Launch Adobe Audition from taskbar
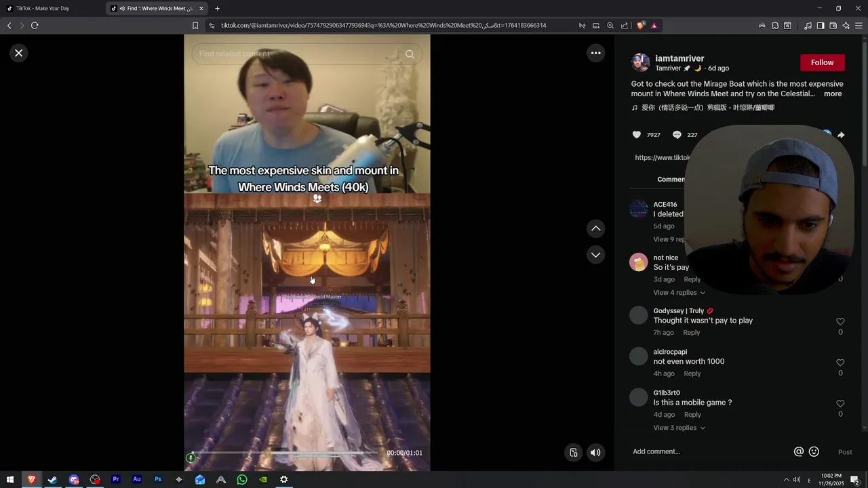868x488 pixels. click(x=137, y=479)
